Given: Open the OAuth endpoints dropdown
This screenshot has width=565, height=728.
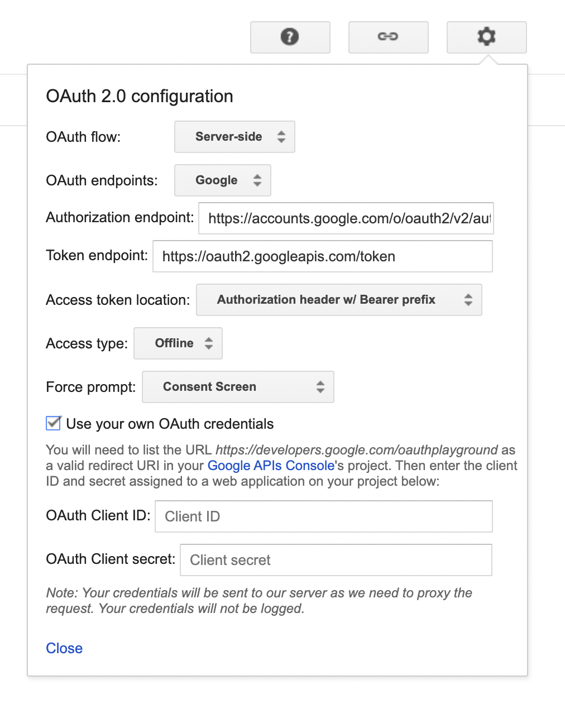Looking at the screenshot, I should tap(222, 180).
